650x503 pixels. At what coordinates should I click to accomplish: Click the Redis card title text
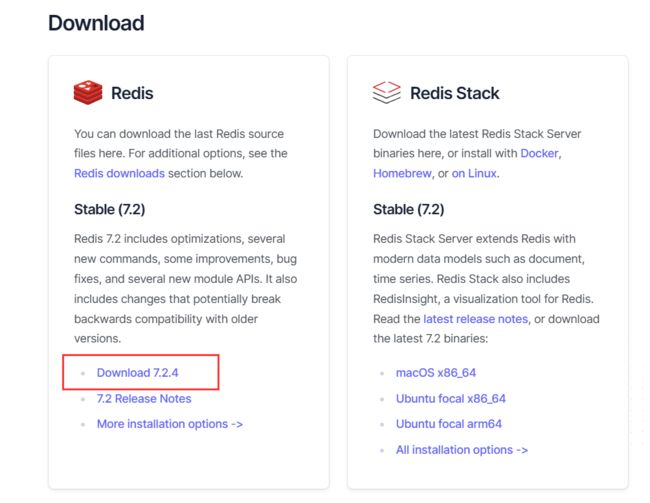(x=132, y=93)
